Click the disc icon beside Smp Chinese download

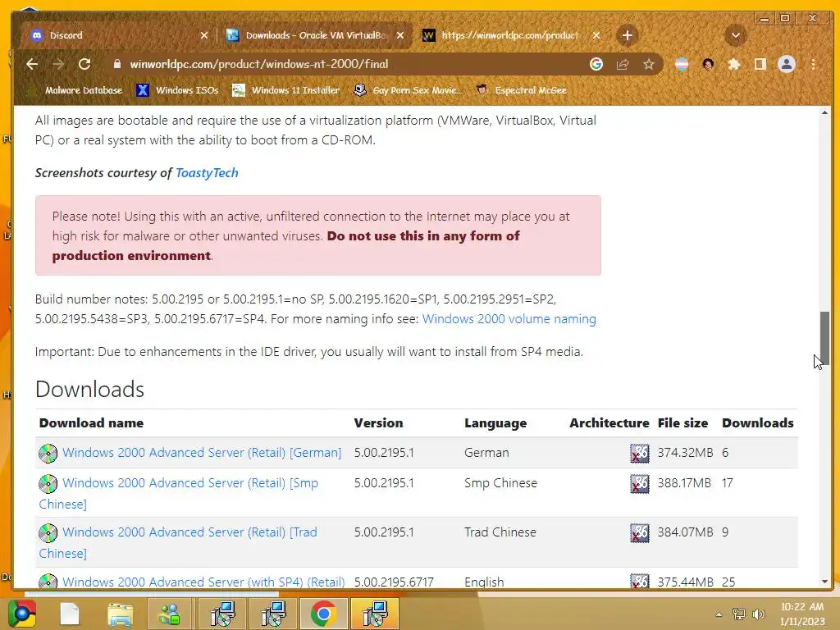pos(48,484)
